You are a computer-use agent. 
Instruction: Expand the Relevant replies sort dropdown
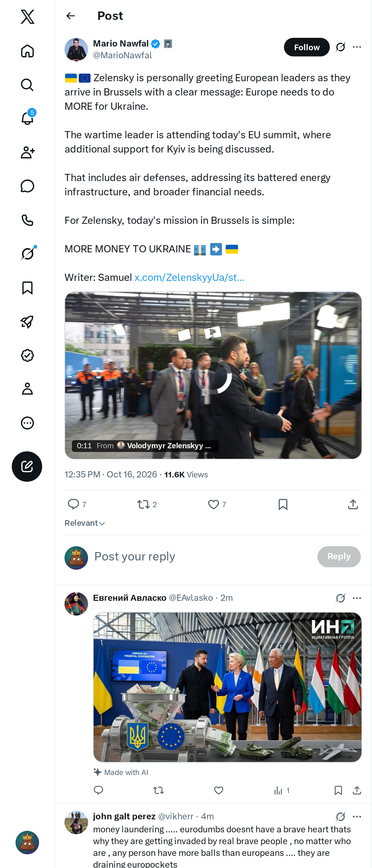point(85,523)
